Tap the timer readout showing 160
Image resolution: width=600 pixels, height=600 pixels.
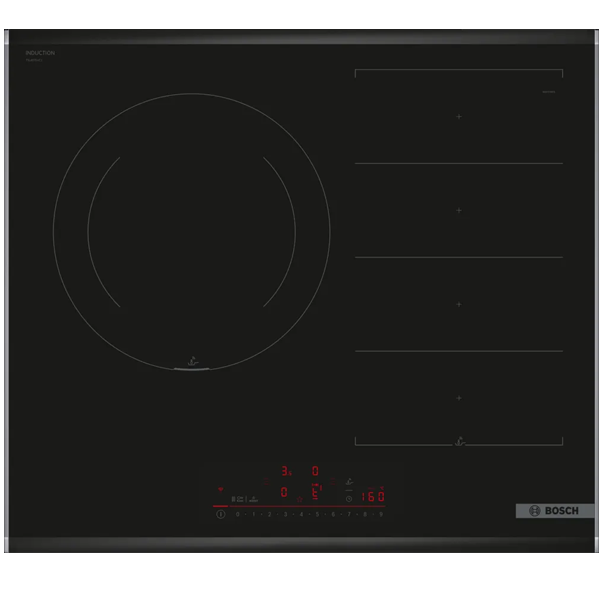click(373, 496)
